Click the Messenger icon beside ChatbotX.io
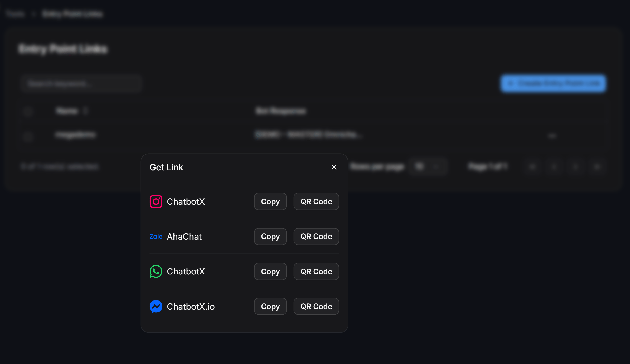 (x=156, y=306)
